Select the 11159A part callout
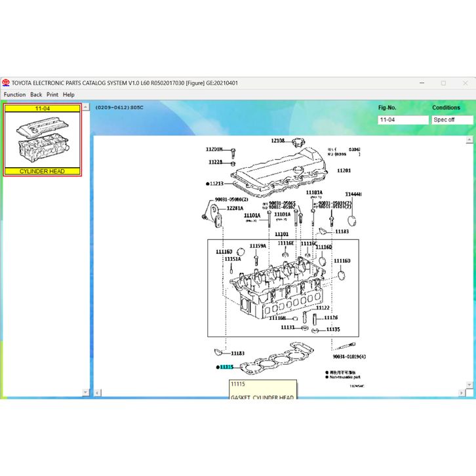The height and width of the screenshot is (476, 476). [258, 246]
